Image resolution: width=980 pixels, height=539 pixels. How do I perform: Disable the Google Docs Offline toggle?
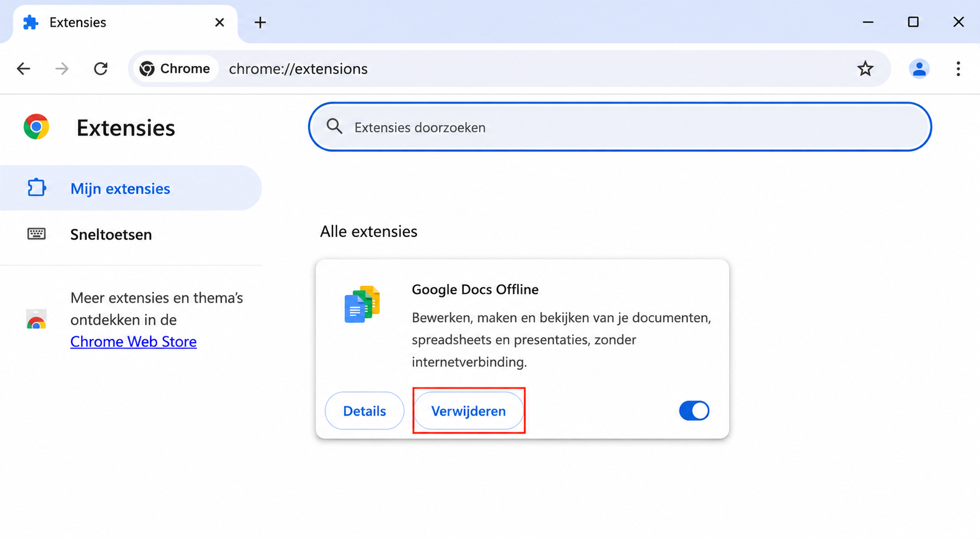(694, 411)
